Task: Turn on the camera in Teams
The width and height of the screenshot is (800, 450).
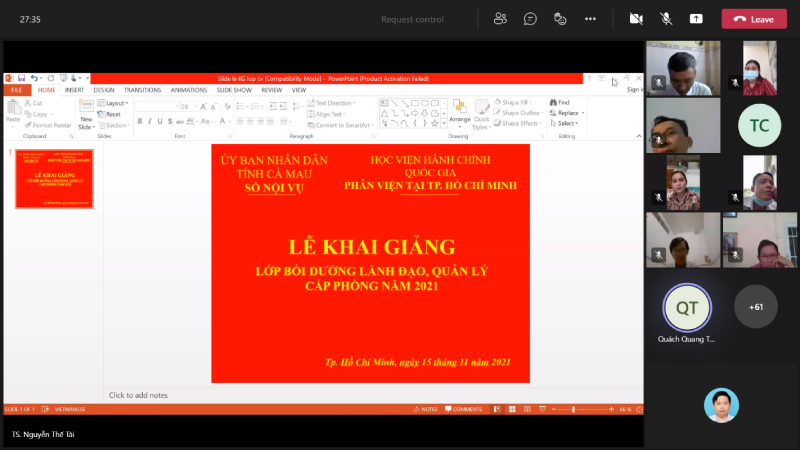Action: tap(636, 19)
